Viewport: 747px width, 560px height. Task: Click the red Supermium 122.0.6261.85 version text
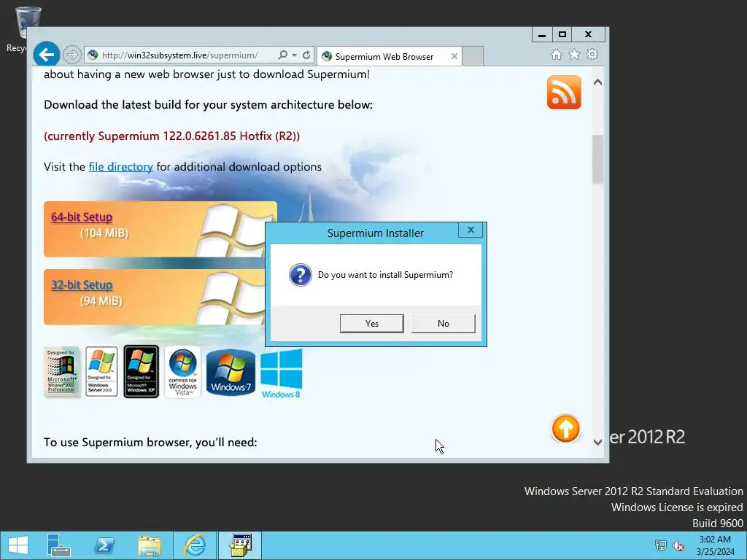click(172, 136)
